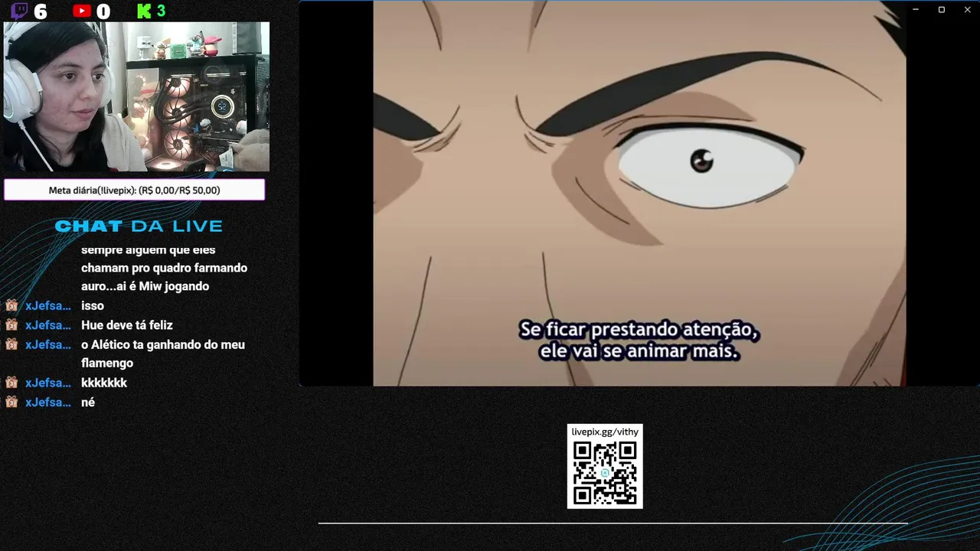Click the Twitch viewer count number 6
This screenshot has width=980, height=551.
pyautogui.click(x=41, y=11)
